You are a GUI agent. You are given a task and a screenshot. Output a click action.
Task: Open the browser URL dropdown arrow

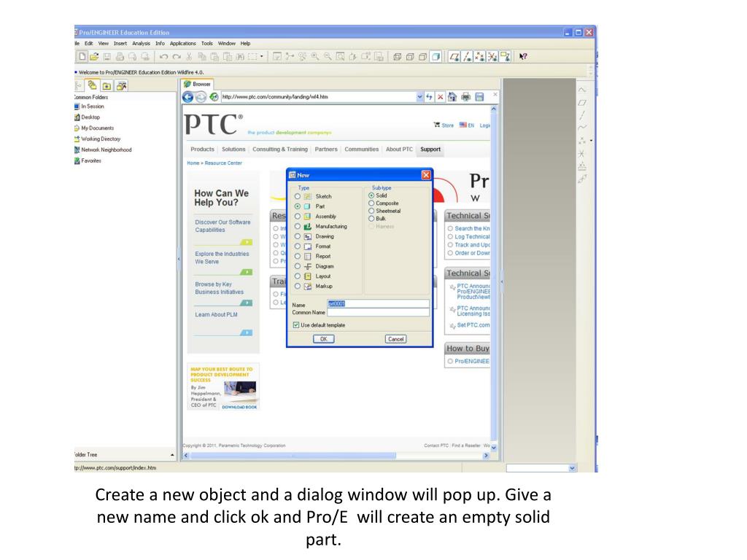[x=419, y=97]
